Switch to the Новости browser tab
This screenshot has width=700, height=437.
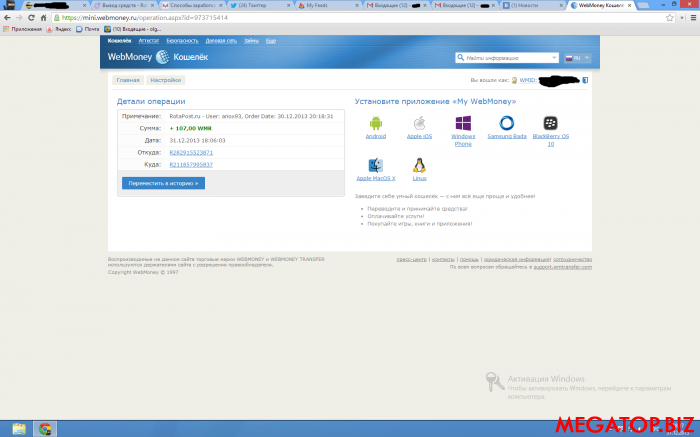pyautogui.click(x=532, y=5)
